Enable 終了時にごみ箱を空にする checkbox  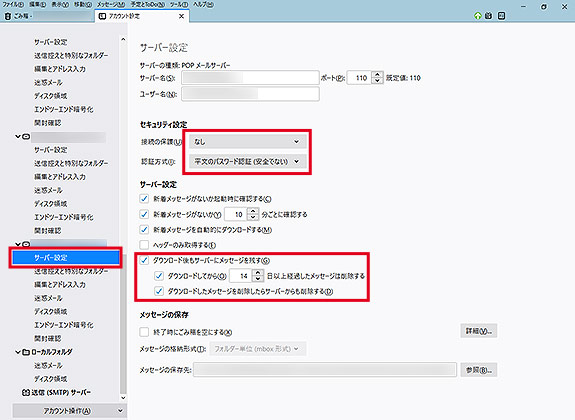point(144,332)
